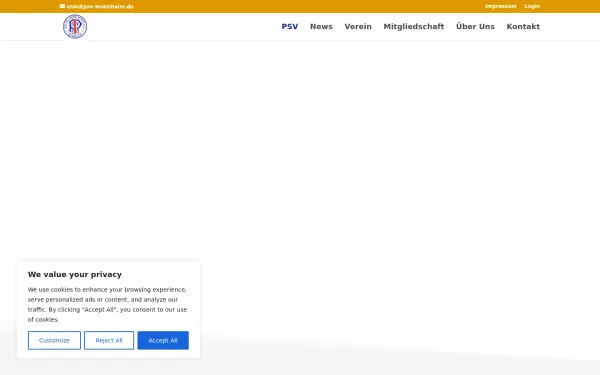
Task: Click the envelope icon in top bar
Action: coord(62,6)
